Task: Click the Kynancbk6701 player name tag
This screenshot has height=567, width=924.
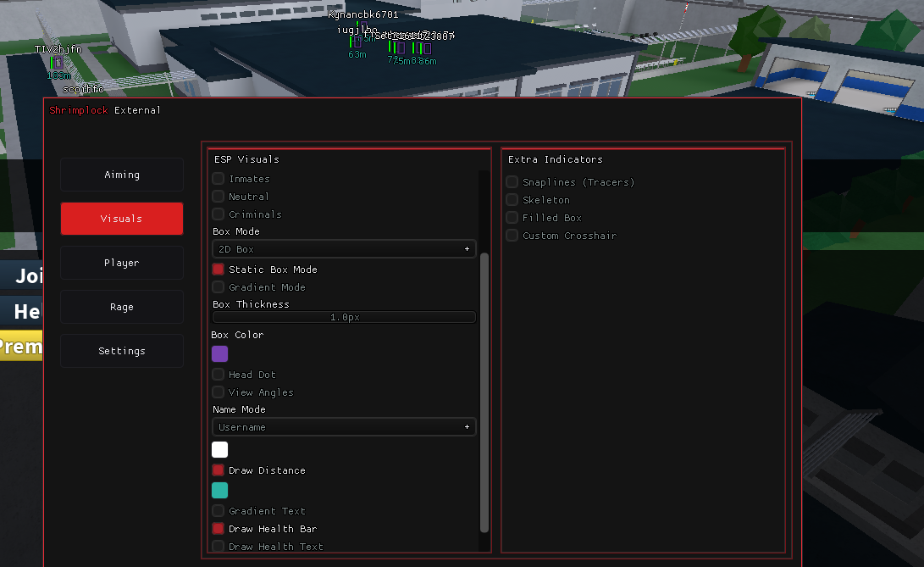Action: click(x=363, y=14)
